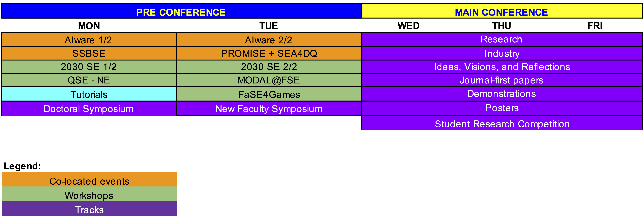The width and height of the screenshot is (644, 218).
Task: Open the PROMISE + SEA4DQ cell
Action: pos(269,53)
